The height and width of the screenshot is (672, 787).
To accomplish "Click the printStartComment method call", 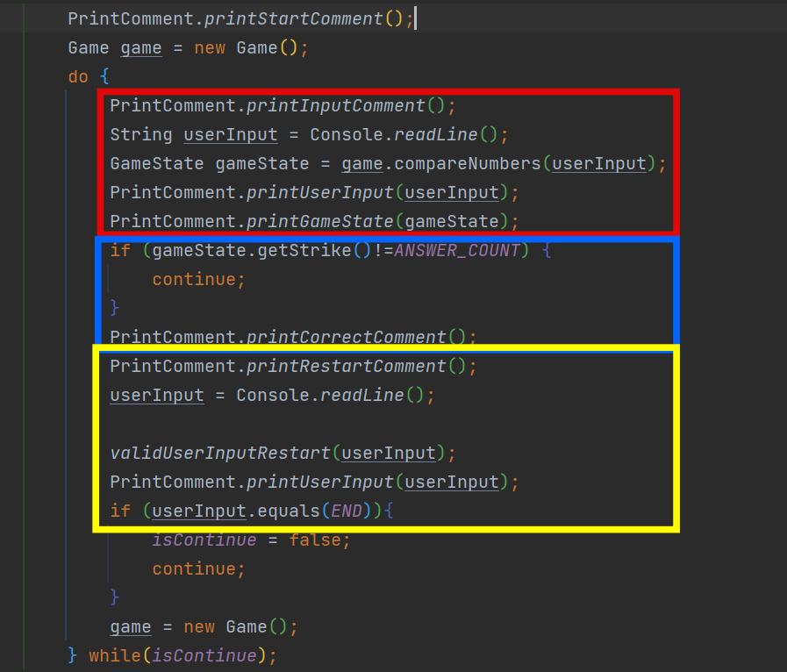I will [293, 19].
